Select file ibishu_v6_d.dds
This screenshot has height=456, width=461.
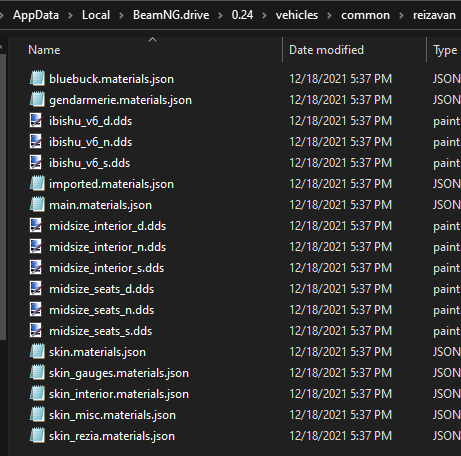click(90, 121)
